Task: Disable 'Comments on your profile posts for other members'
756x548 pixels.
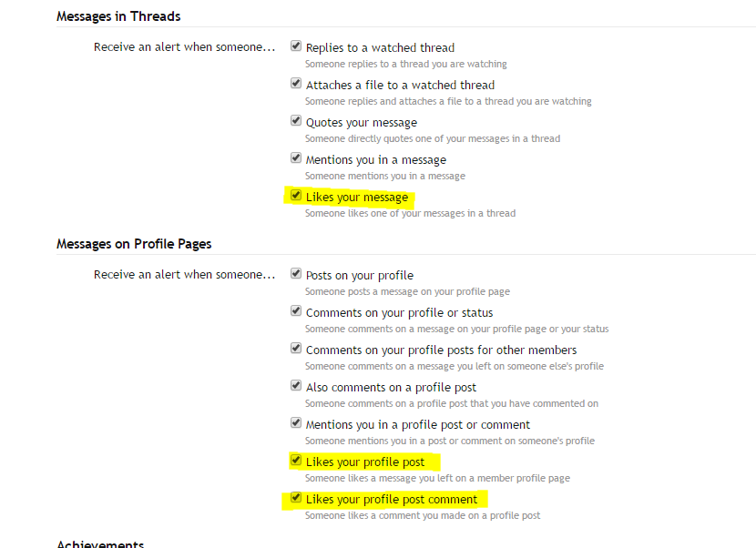Action: [296, 348]
